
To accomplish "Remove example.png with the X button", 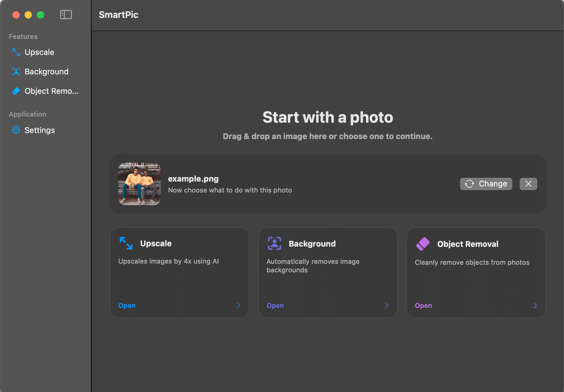I will point(528,184).
